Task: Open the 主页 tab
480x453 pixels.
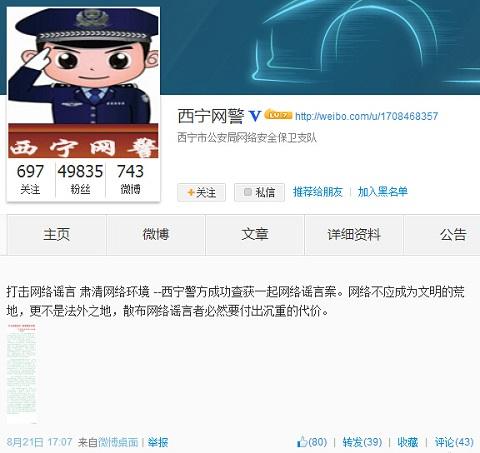Action: point(57,235)
